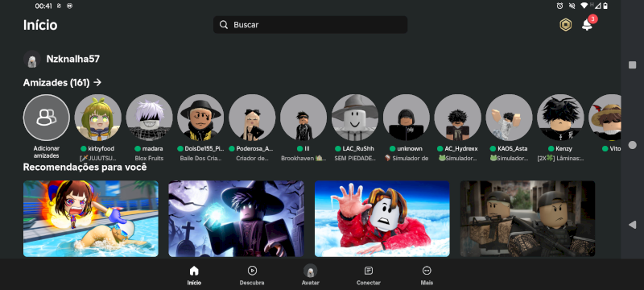Open the red jacket snow game thumbnail
This screenshot has height=290, width=644.
point(382,218)
